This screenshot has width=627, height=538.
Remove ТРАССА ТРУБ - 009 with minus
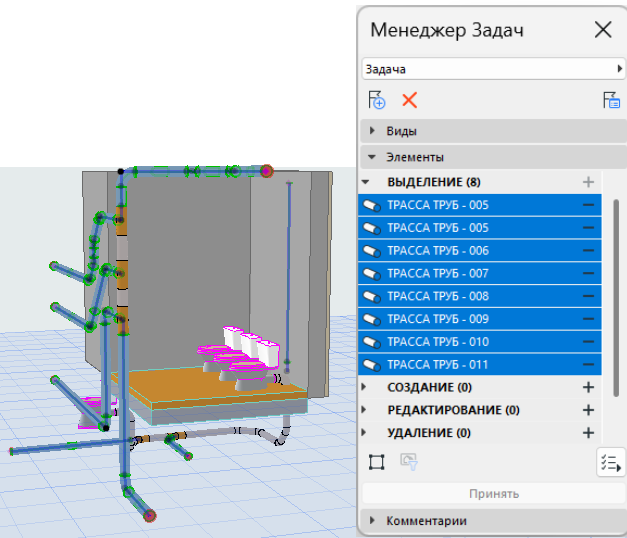coord(588,319)
